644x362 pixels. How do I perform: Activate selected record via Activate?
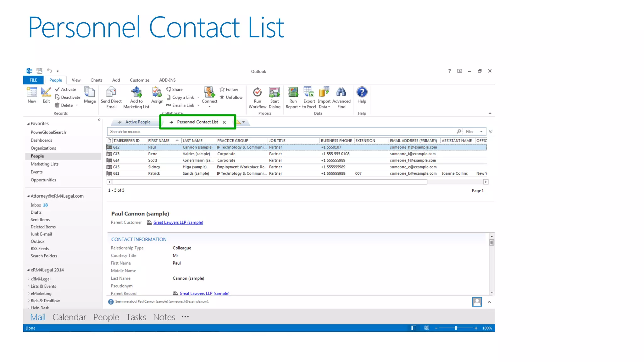point(66,90)
